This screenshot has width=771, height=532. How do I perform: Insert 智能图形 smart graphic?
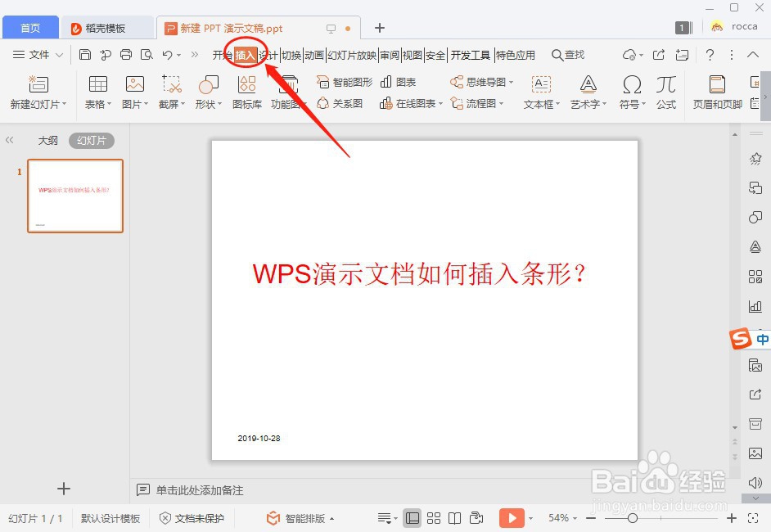pyautogui.click(x=345, y=82)
